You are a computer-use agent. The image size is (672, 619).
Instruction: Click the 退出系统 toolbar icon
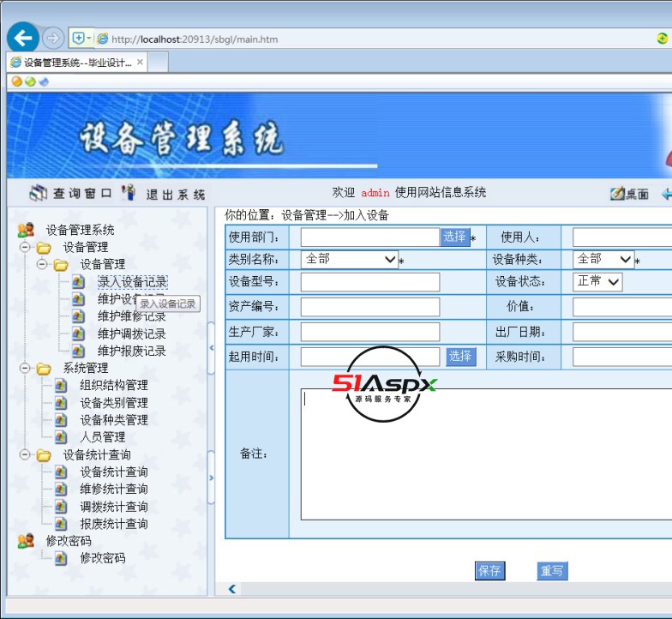point(129,194)
